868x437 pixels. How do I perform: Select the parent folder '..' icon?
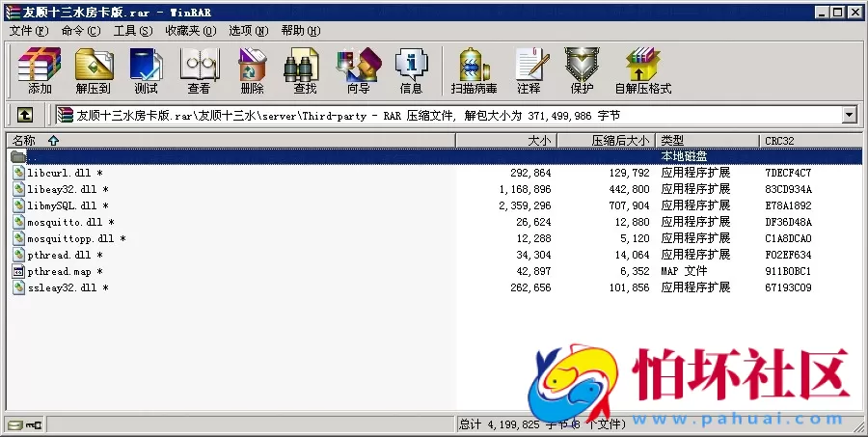point(19,156)
